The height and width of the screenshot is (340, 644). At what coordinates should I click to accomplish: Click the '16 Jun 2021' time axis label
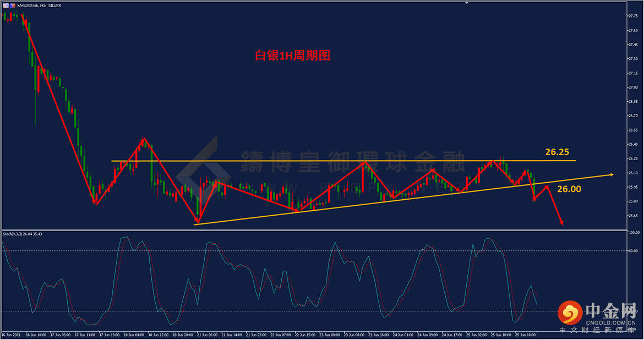click(11, 335)
